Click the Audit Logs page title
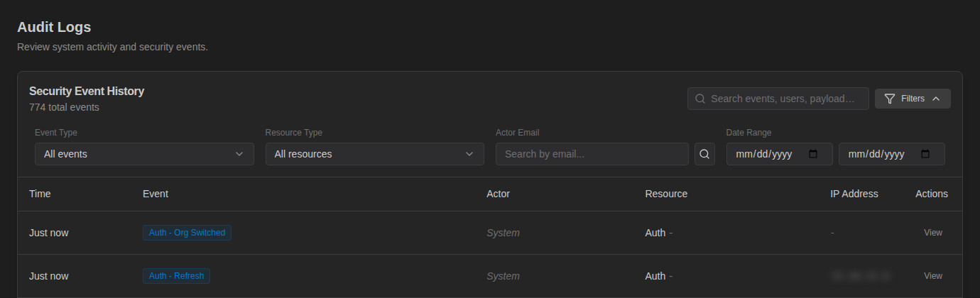Viewport: 980px width, 298px height. click(54, 27)
